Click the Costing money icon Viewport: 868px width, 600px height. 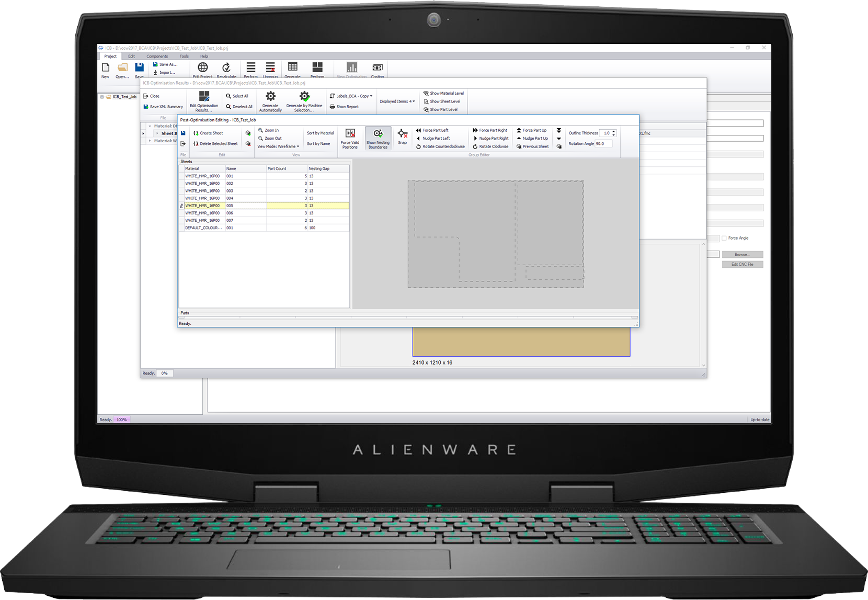coord(378,68)
